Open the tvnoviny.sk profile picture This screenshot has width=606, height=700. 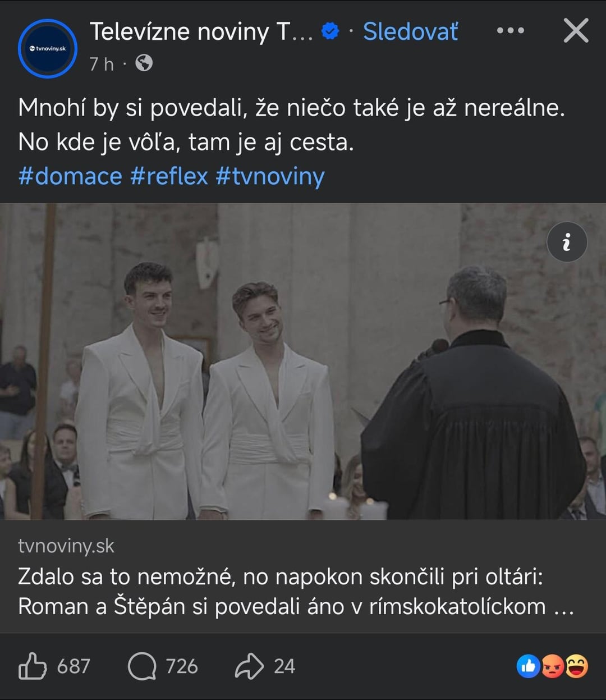click(x=48, y=48)
